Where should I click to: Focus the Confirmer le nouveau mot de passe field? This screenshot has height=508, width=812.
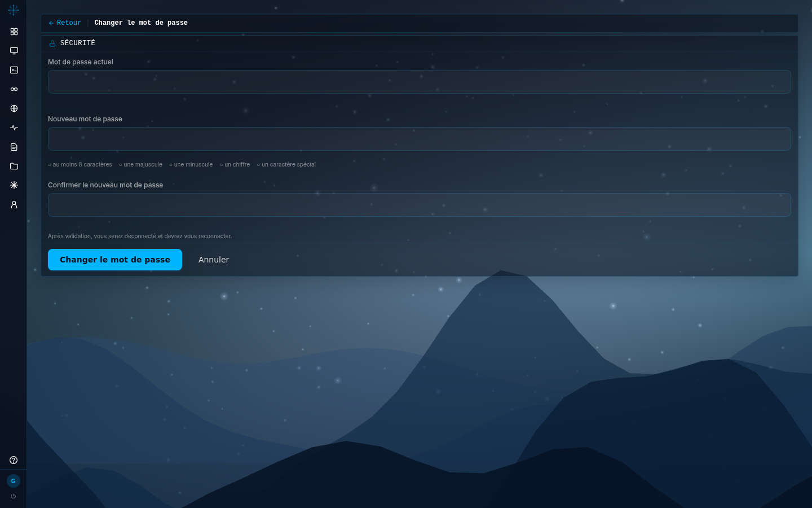point(420,205)
